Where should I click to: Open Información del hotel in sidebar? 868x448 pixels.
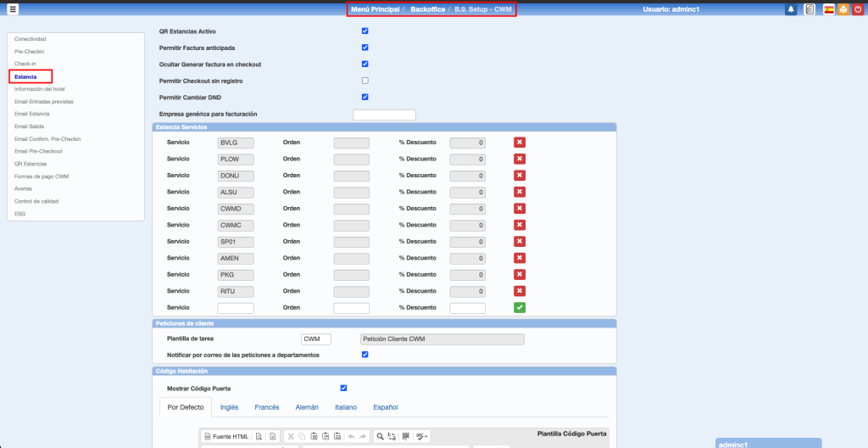click(40, 89)
